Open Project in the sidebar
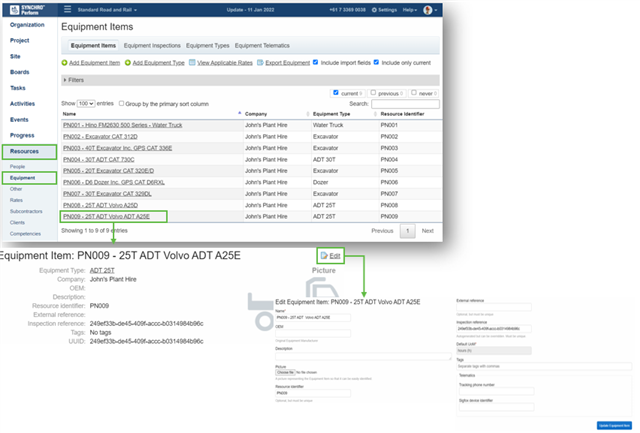The image size is (640, 433). (x=20, y=40)
